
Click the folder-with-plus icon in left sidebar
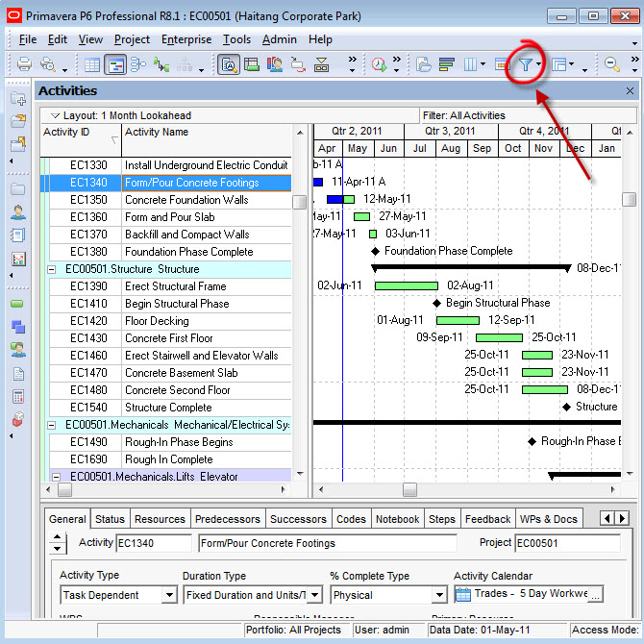click(18, 99)
